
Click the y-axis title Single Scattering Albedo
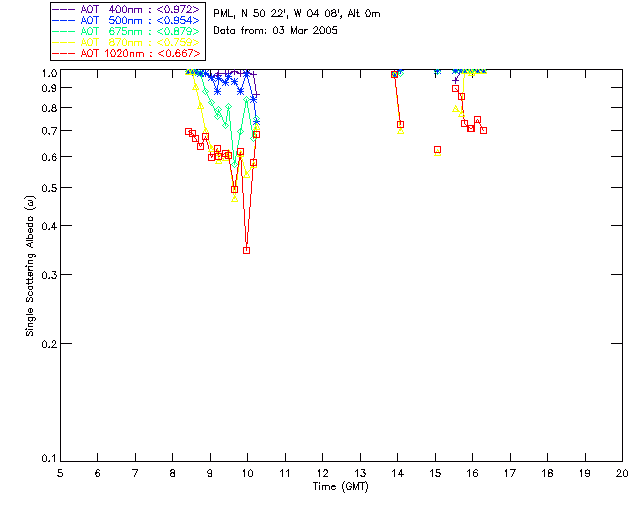(30, 266)
